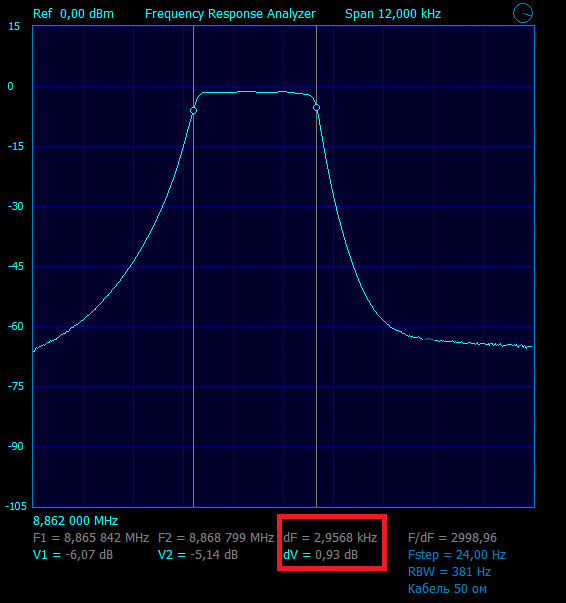Click the Frequency Response Analyzer title

point(230,14)
